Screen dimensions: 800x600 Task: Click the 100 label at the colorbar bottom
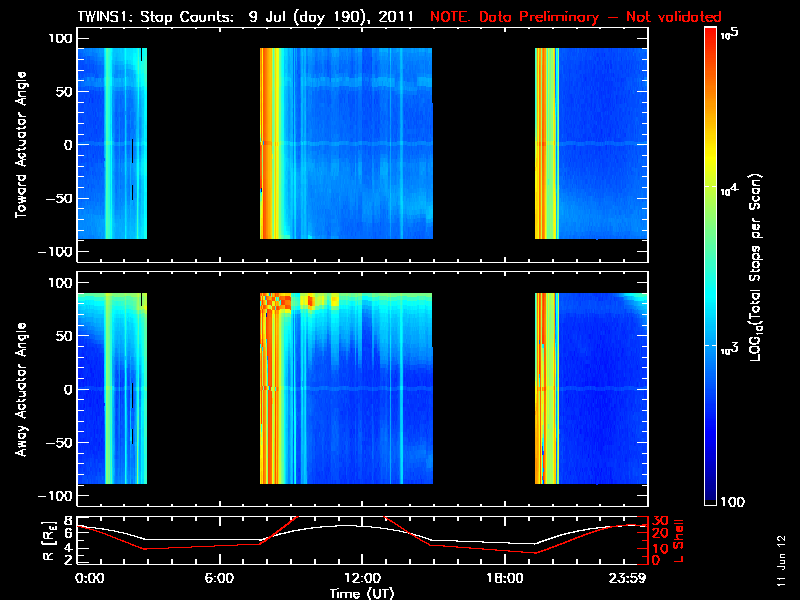coord(733,502)
